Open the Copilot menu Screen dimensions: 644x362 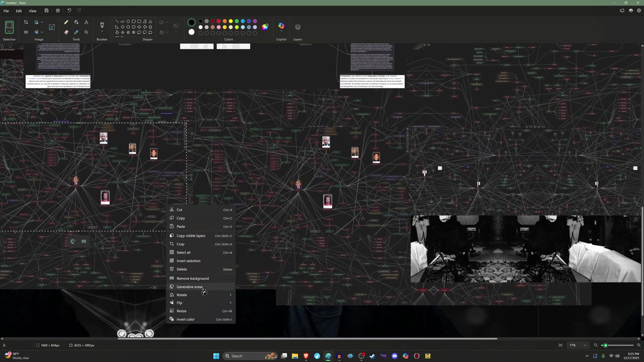(281, 26)
